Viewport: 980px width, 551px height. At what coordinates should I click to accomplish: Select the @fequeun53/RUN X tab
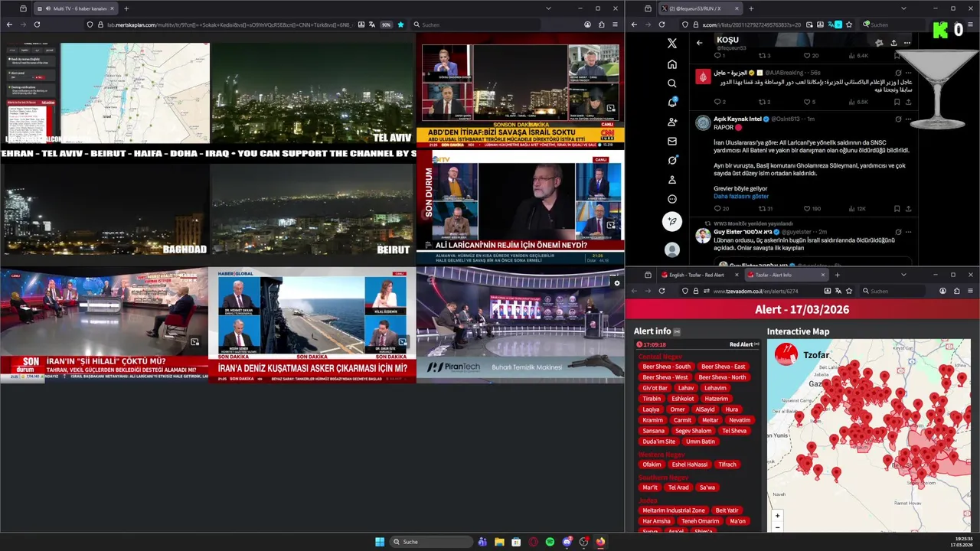click(x=699, y=8)
